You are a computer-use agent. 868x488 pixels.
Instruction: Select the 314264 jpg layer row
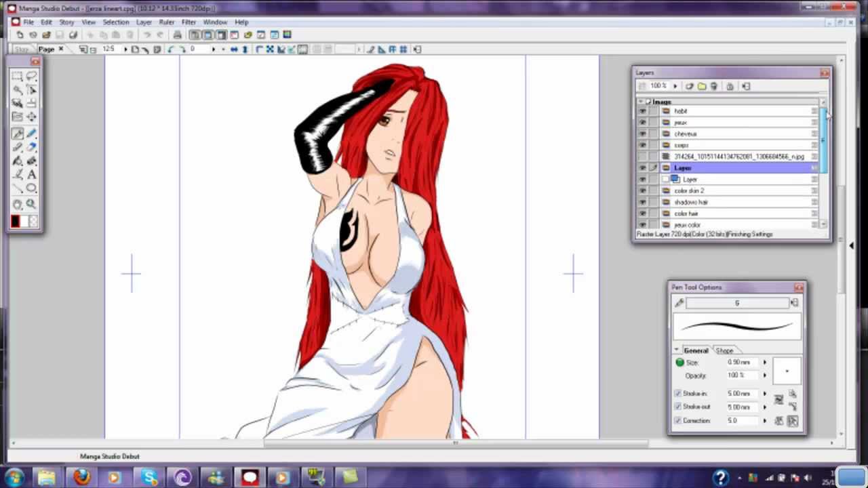[729, 157]
